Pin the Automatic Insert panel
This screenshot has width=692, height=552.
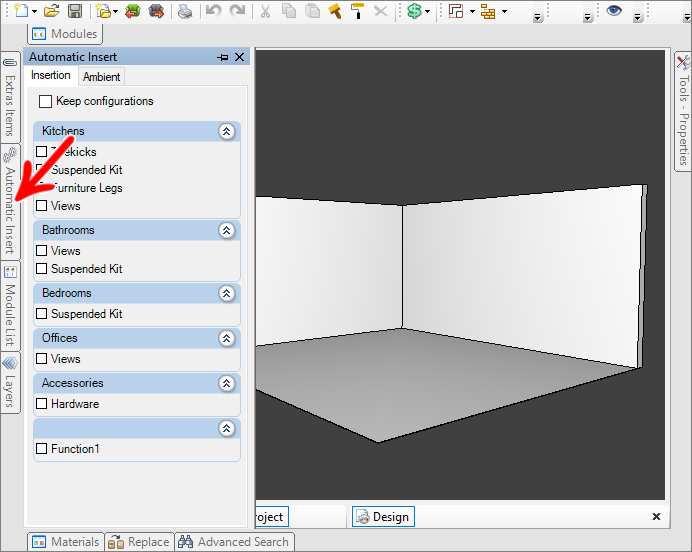pos(223,57)
